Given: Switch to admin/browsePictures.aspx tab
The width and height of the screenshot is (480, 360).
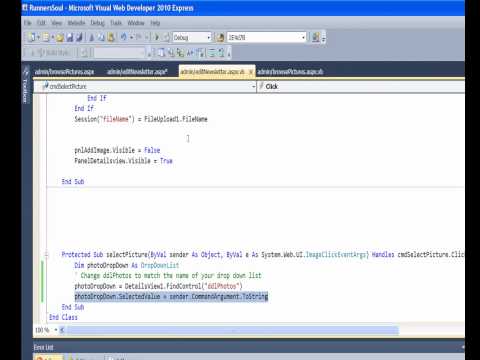Looking at the screenshot, I should [64, 72].
